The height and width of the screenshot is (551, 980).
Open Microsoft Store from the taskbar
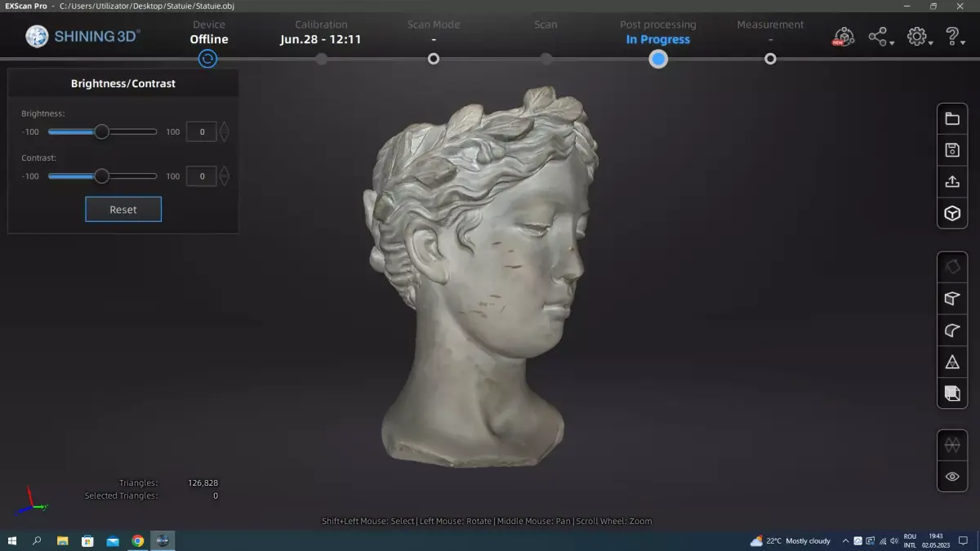tap(87, 540)
